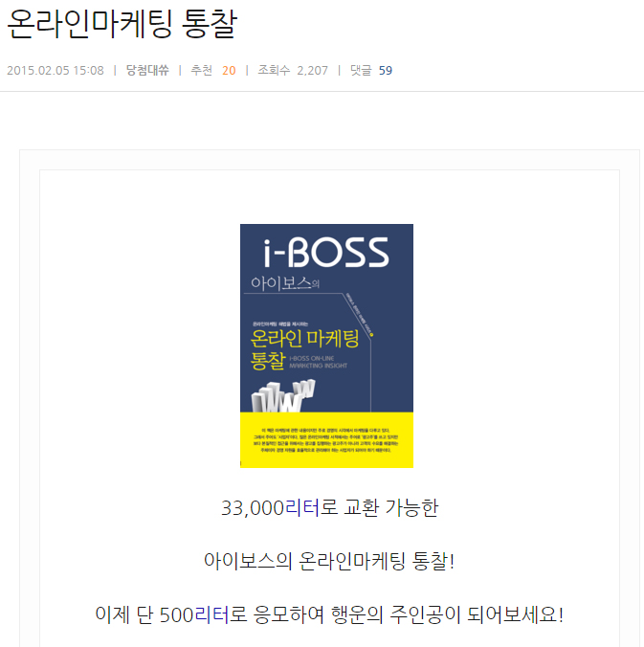
Task: Click the 행운의 주인공이 되어보세요 text
Action: (447, 614)
